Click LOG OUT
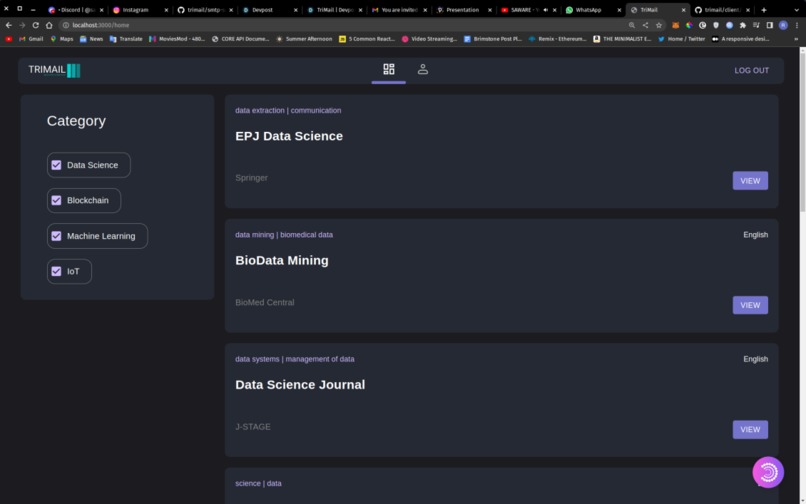This screenshot has height=504, width=806. tap(752, 70)
